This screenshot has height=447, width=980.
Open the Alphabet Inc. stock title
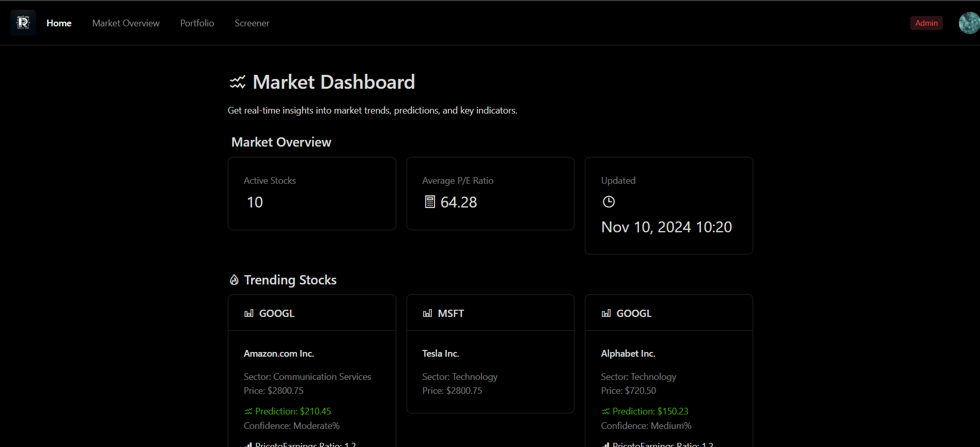click(628, 354)
